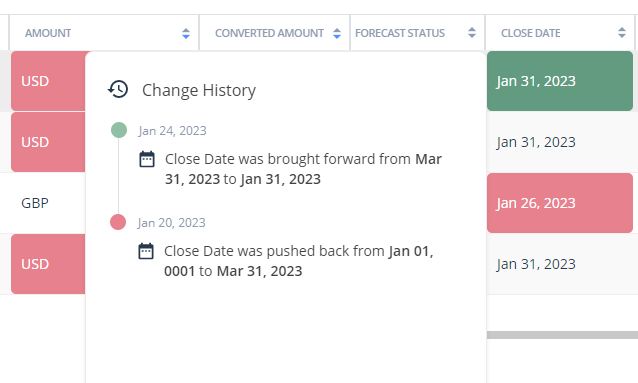Click the Jan 24, 2023 date label
Image resolution: width=638 pixels, height=383 pixels.
(173, 131)
